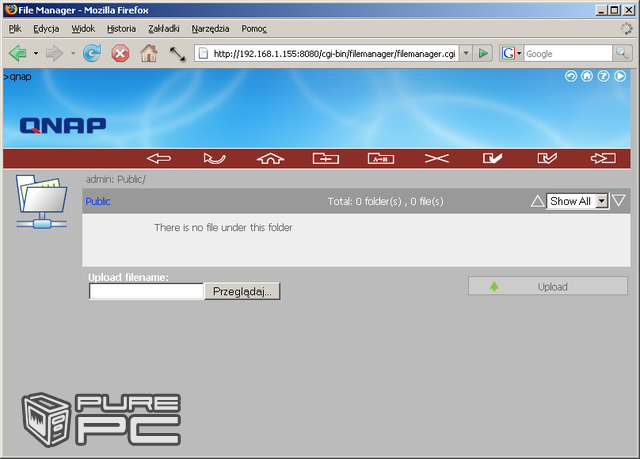Click the Firefox home button

[149, 53]
